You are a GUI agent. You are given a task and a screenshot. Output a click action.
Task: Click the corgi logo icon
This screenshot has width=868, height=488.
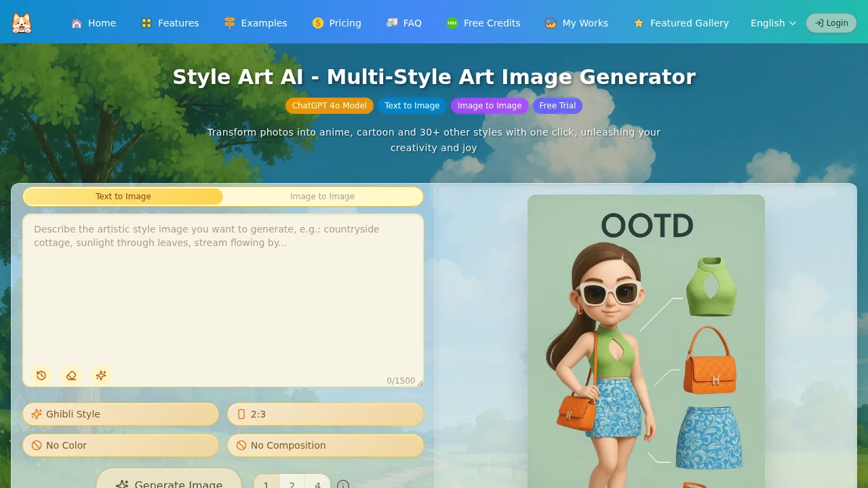point(21,22)
